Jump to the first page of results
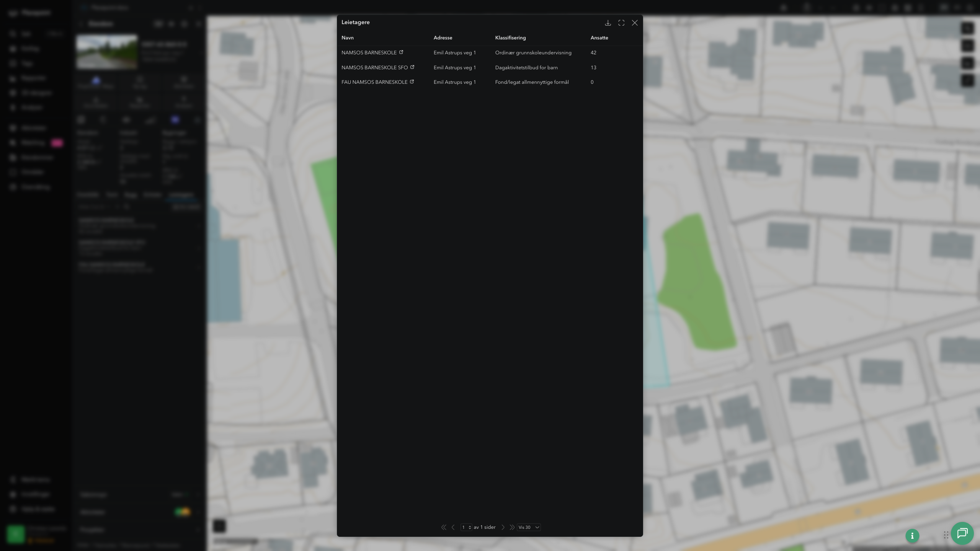The width and height of the screenshot is (980, 551). click(444, 527)
